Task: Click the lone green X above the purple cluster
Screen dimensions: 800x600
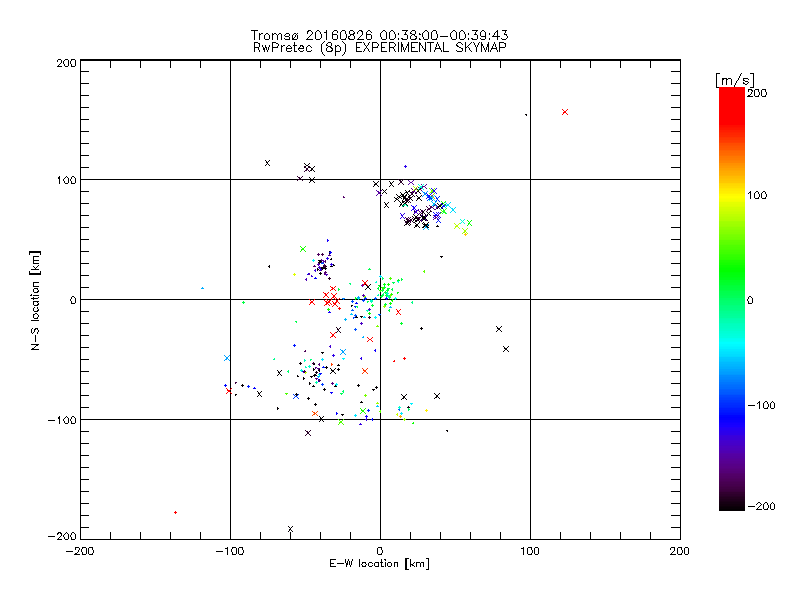Action: coord(303,249)
